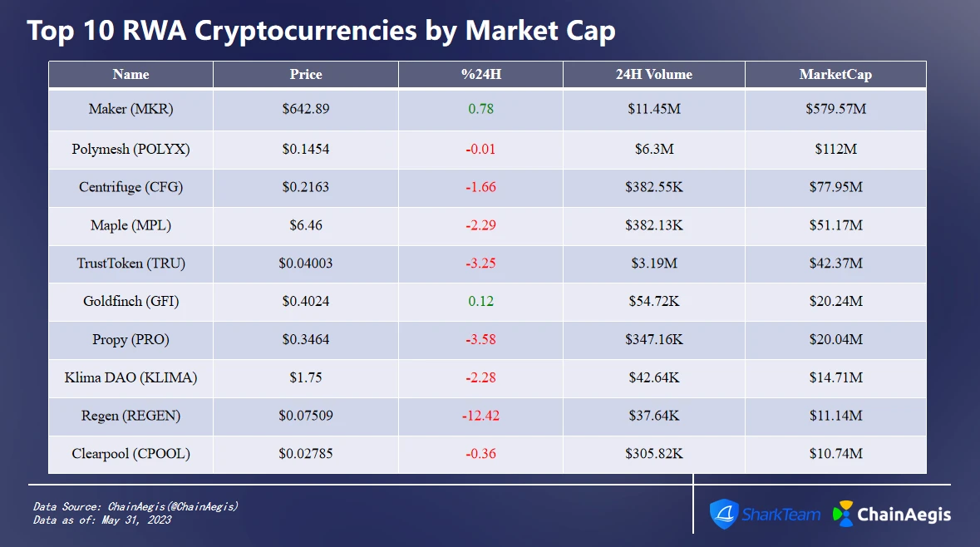Select the Centrifuge (CFG) entry
Image resolution: width=980 pixels, height=547 pixels.
pos(131,187)
